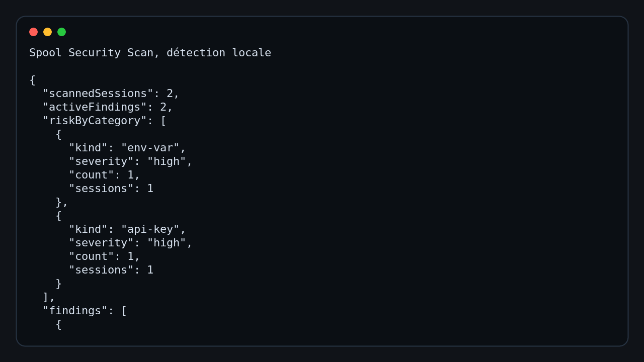This screenshot has height=362, width=644.
Task: Click the first "severity" key under env-var
Action: 101,161
